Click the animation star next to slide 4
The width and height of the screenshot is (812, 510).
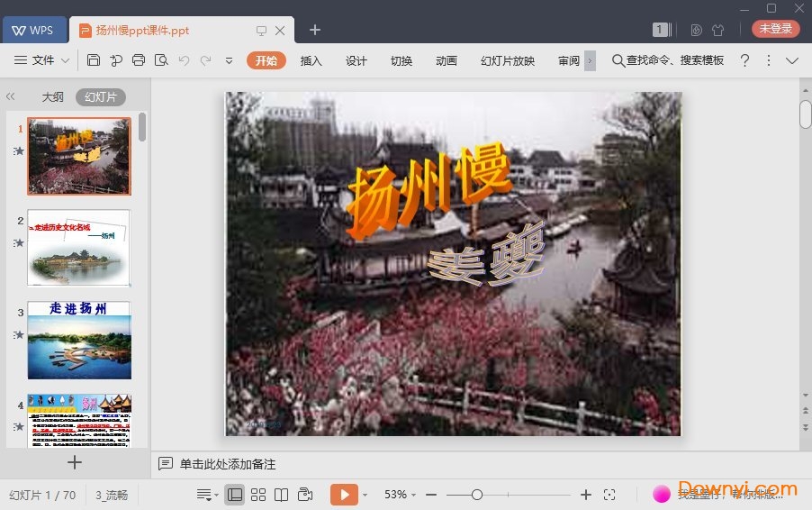(19, 426)
